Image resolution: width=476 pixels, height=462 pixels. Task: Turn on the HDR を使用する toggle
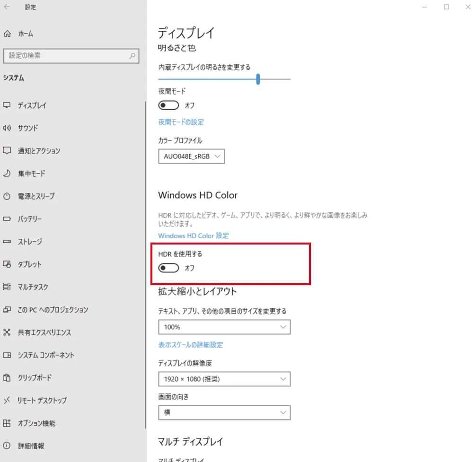point(168,268)
